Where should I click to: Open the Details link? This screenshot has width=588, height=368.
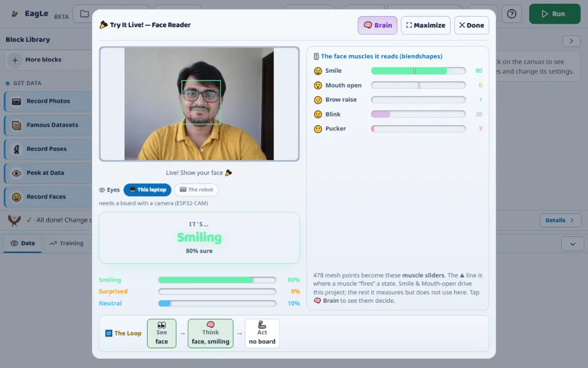click(x=560, y=220)
